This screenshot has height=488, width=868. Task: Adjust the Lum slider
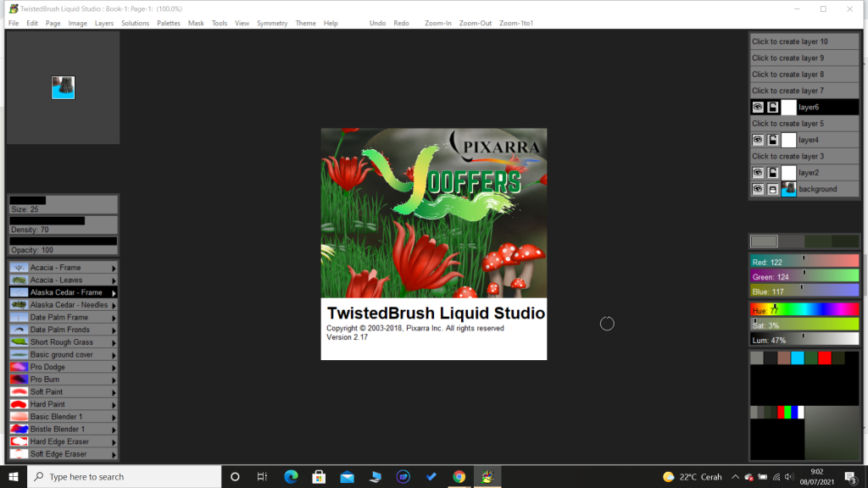click(x=804, y=340)
